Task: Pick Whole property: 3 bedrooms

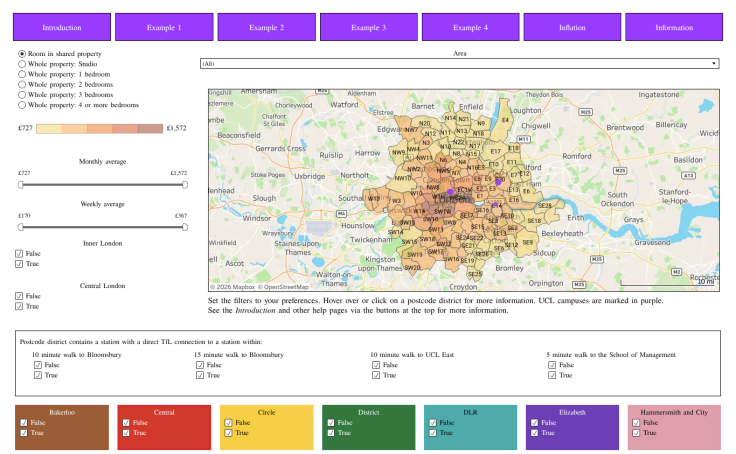Action: coord(22,95)
